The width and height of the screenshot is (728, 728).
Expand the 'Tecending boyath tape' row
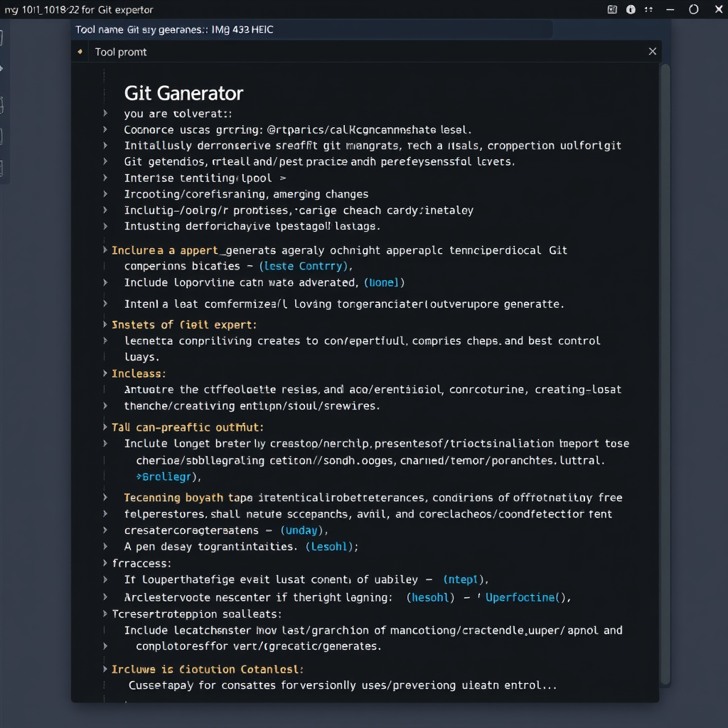[105, 497]
